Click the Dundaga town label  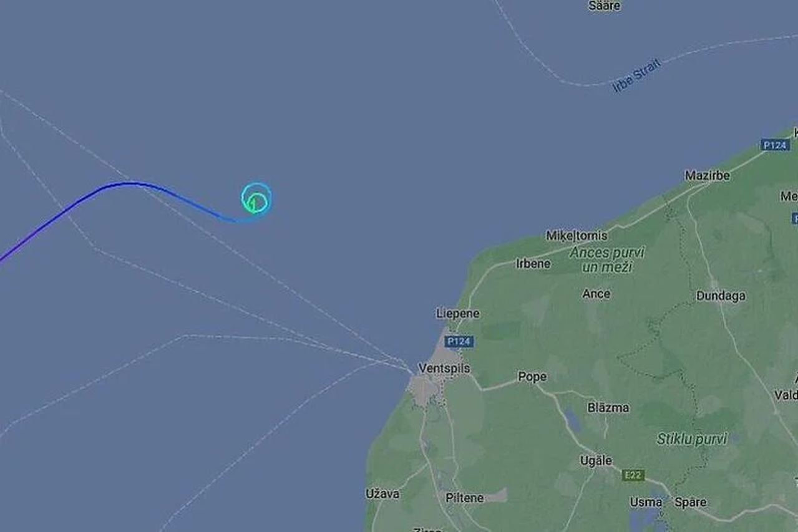pos(721,296)
